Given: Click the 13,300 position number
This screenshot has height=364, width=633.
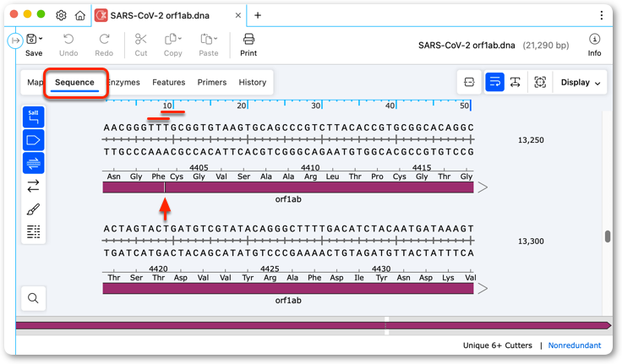Looking at the screenshot, I should pos(531,242).
